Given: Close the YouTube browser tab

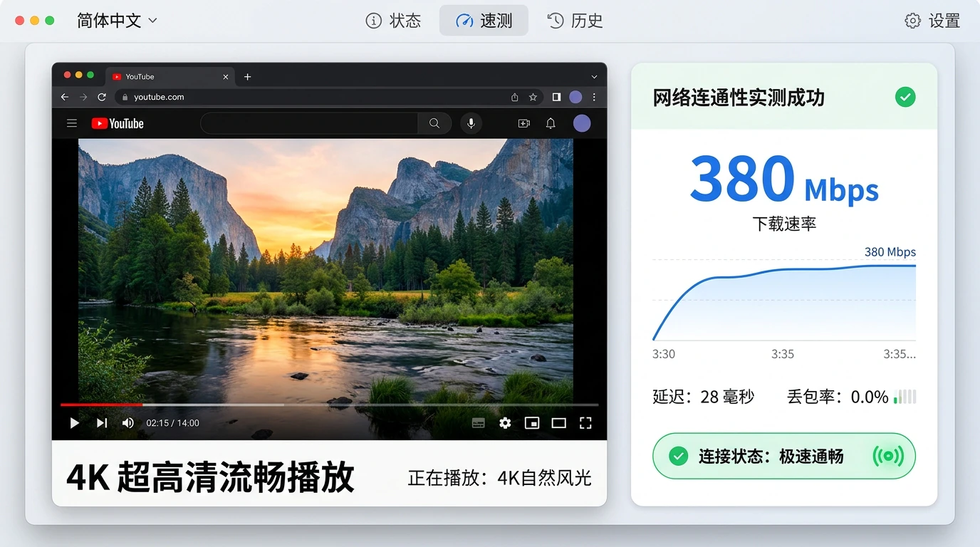Looking at the screenshot, I should 226,77.
